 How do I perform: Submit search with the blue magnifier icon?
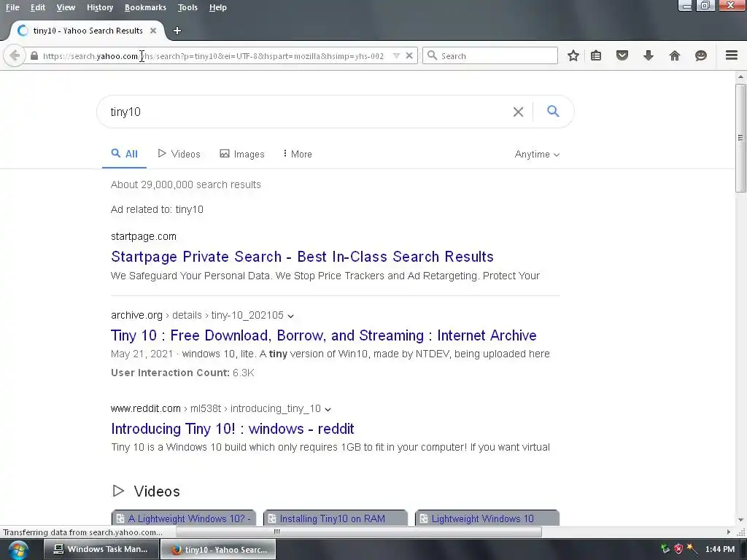pos(553,112)
